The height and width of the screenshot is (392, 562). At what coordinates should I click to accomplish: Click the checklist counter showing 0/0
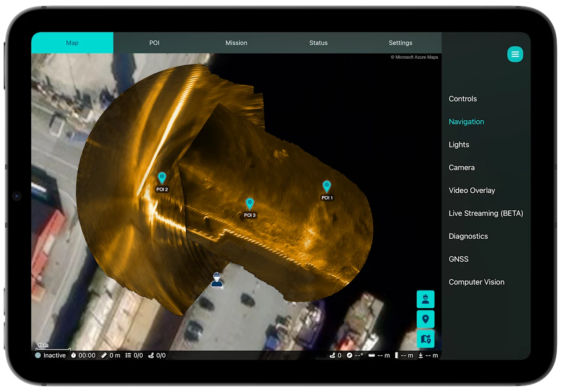134,356
